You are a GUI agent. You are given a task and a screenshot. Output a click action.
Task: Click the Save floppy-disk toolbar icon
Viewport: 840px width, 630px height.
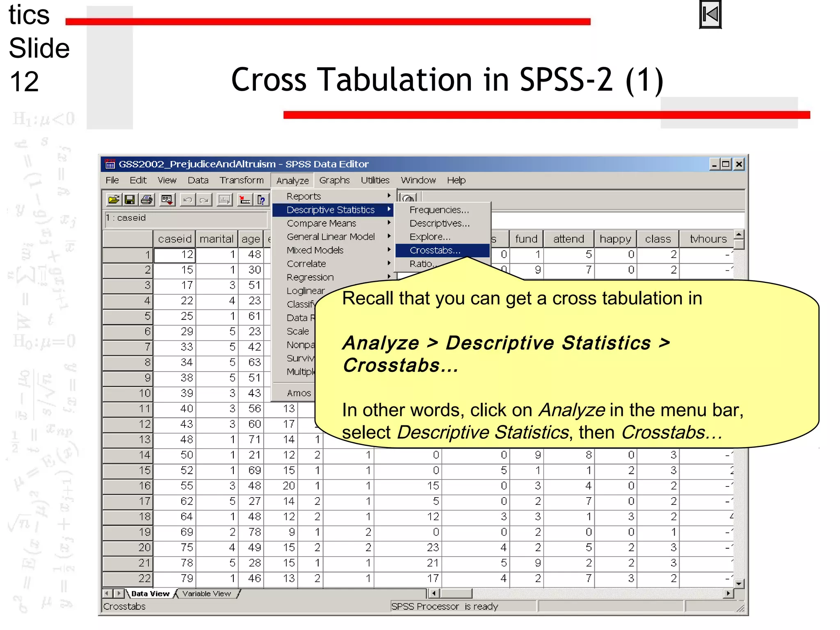(x=130, y=200)
